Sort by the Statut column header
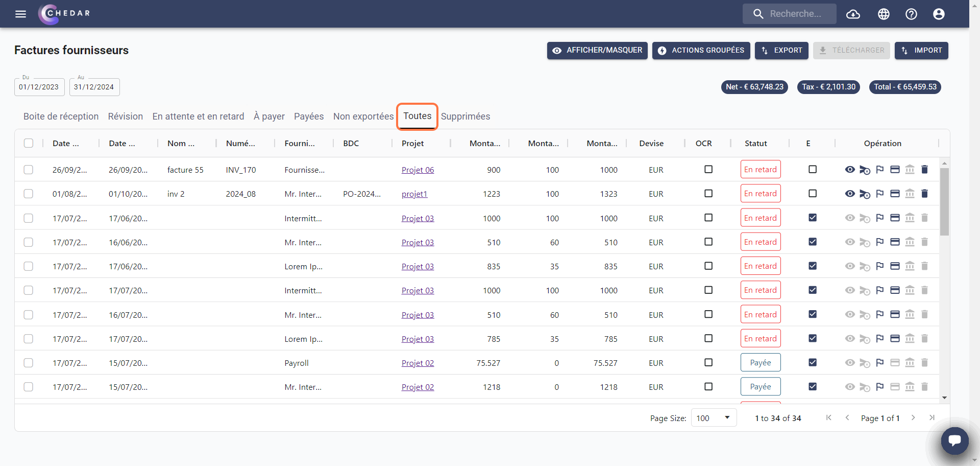This screenshot has width=980, height=466. [755, 143]
